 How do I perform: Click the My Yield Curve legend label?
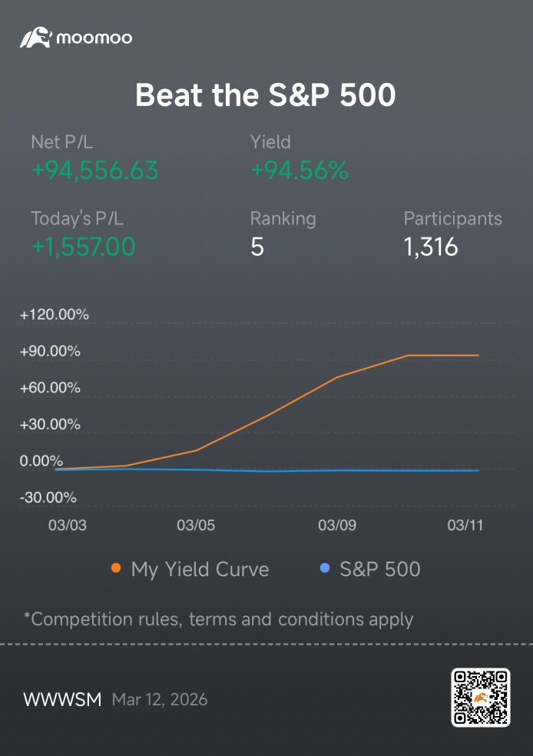click(200, 569)
